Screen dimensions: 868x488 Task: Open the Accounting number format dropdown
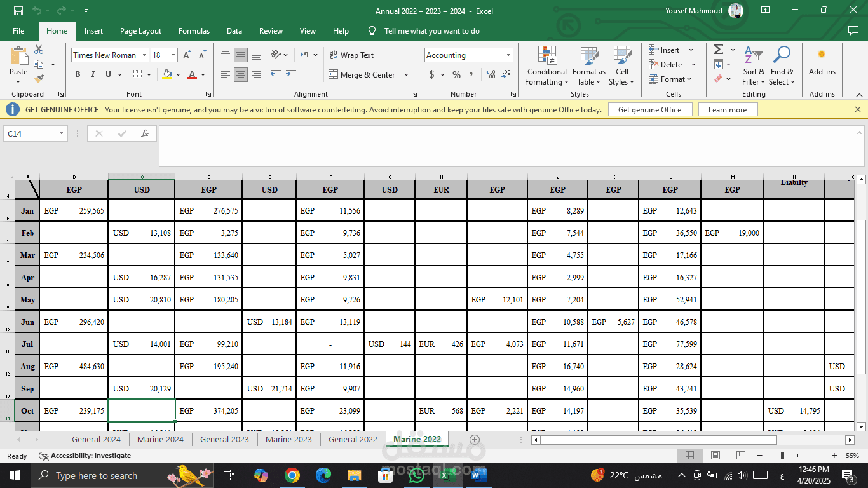(x=508, y=55)
